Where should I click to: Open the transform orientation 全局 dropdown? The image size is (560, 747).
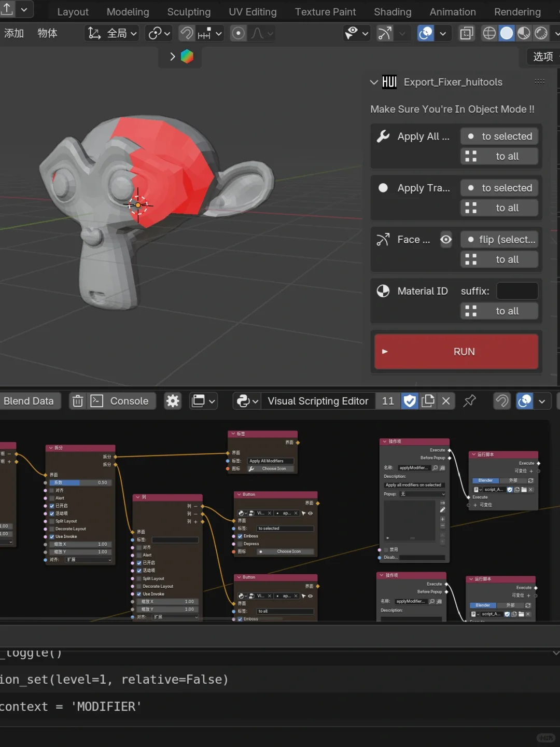tap(113, 34)
